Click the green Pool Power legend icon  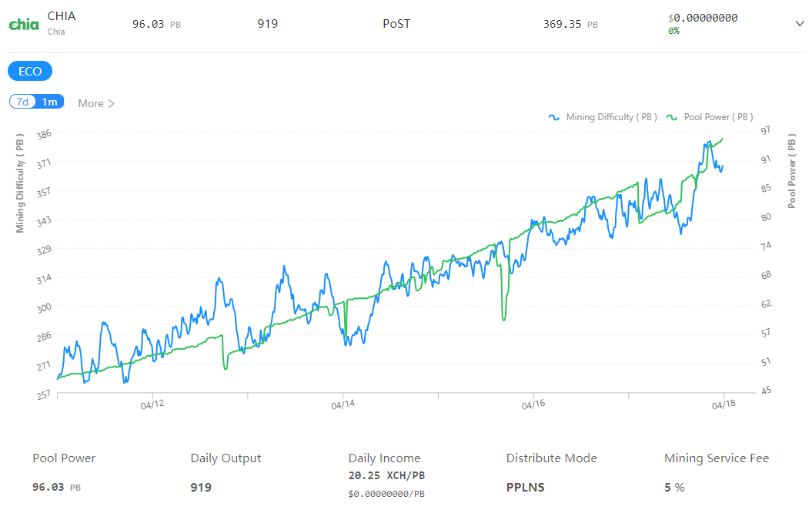point(672,118)
